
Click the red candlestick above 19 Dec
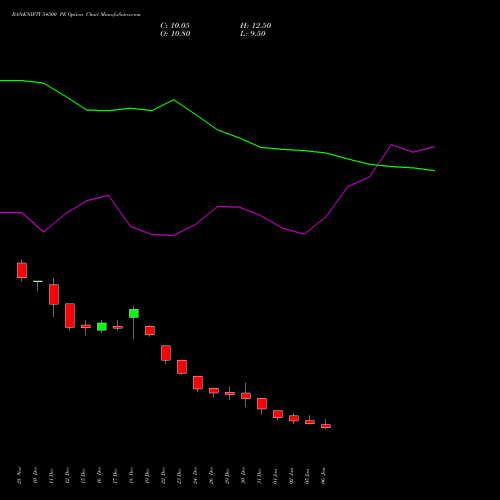150,330
